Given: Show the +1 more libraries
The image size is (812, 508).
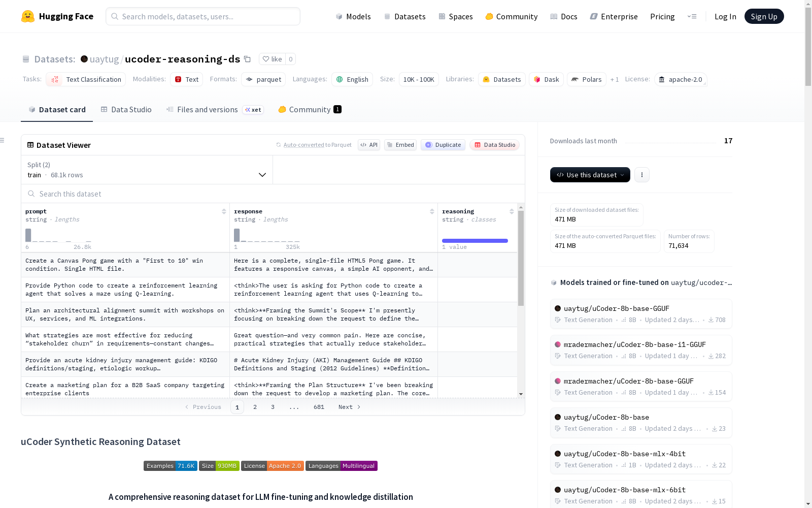Looking at the screenshot, I should tap(615, 79).
